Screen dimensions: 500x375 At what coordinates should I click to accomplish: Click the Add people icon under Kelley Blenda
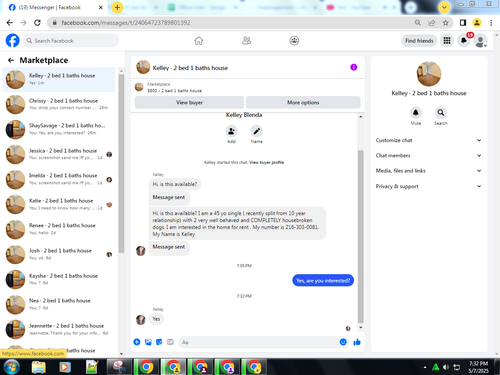231,131
